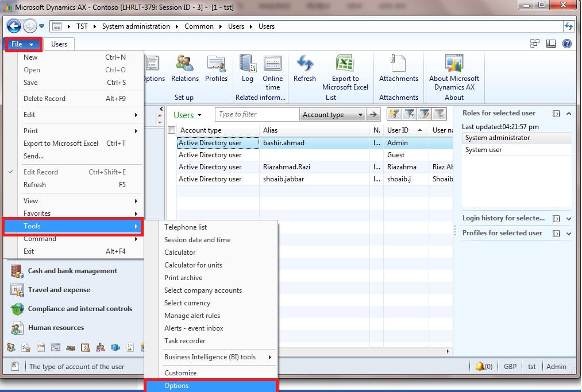Click the Windows layout icon beside Help
Viewport: 582px width, 392px height.
535,44
